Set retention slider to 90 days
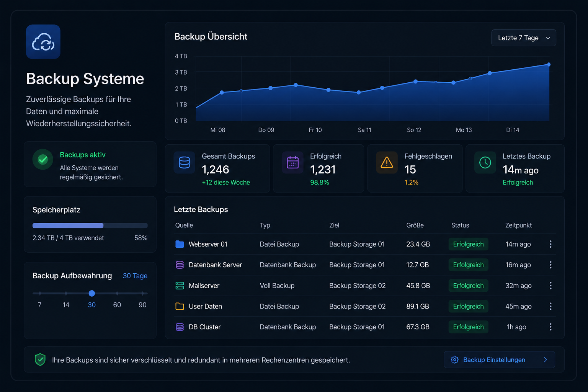 click(x=142, y=294)
